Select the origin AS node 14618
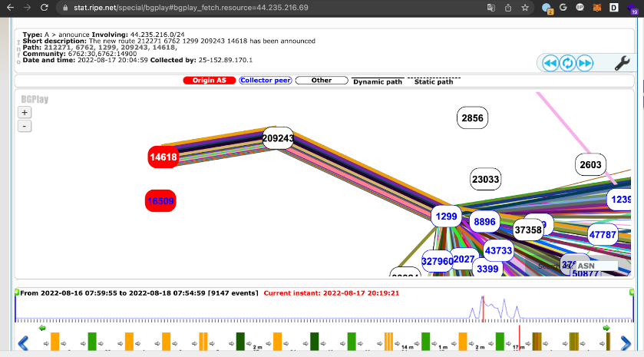Screen dimensions: 644x357 tap(163, 157)
